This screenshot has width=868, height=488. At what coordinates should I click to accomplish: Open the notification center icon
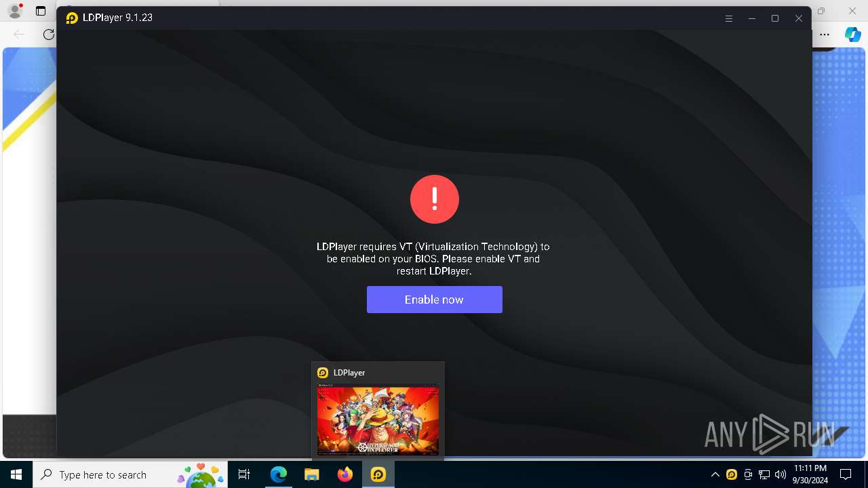(846, 474)
